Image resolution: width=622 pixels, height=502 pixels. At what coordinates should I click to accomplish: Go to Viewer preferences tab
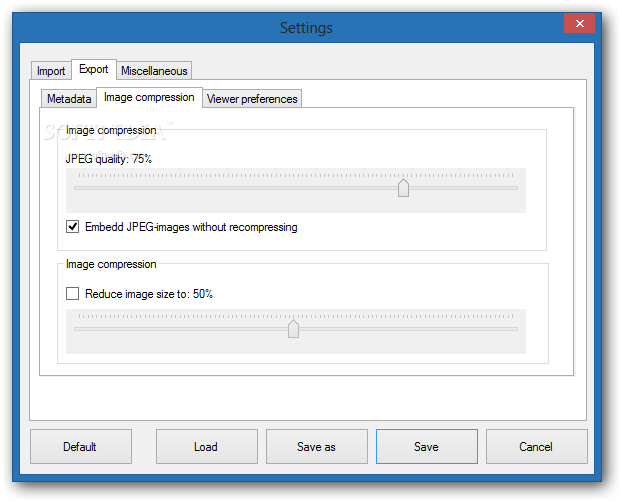tap(252, 98)
